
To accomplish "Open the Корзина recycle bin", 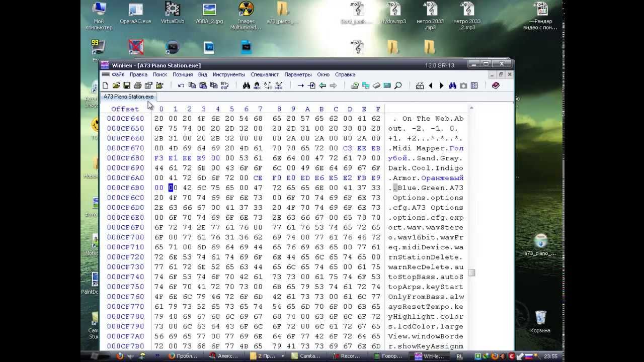I will [x=540, y=322].
